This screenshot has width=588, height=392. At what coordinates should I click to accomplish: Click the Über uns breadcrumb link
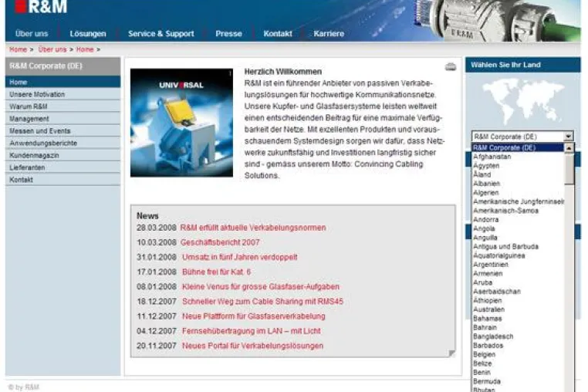[x=52, y=49]
